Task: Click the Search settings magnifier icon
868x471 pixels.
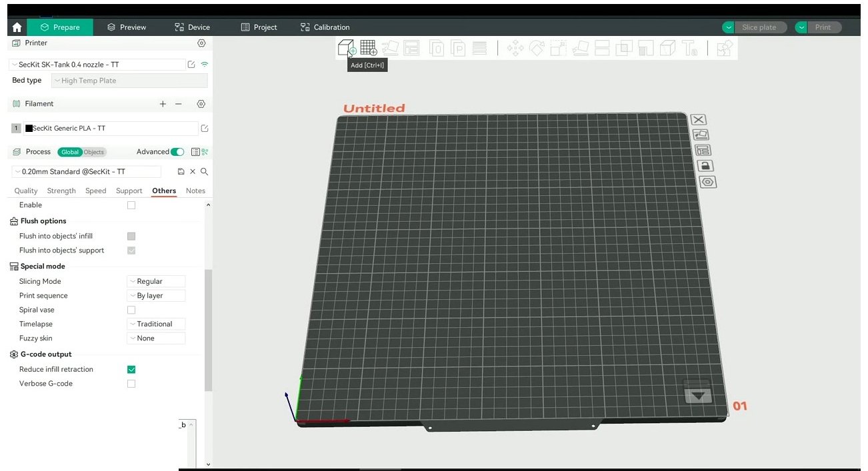Action: pyautogui.click(x=204, y=171)
